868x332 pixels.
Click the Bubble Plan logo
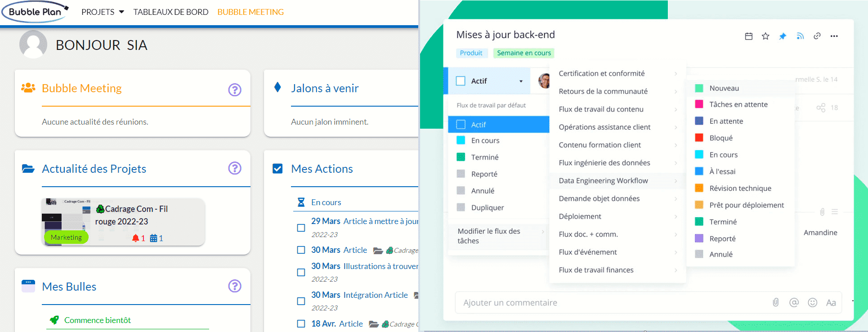(x=36, y=12)
